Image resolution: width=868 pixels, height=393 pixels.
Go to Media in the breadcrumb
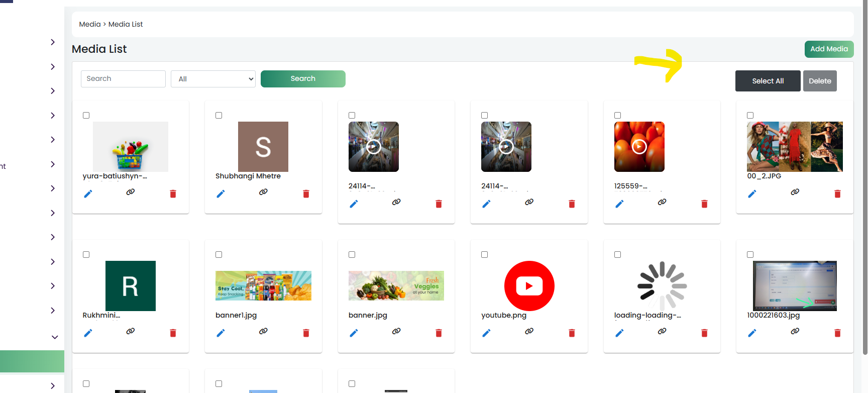point(90,24)
